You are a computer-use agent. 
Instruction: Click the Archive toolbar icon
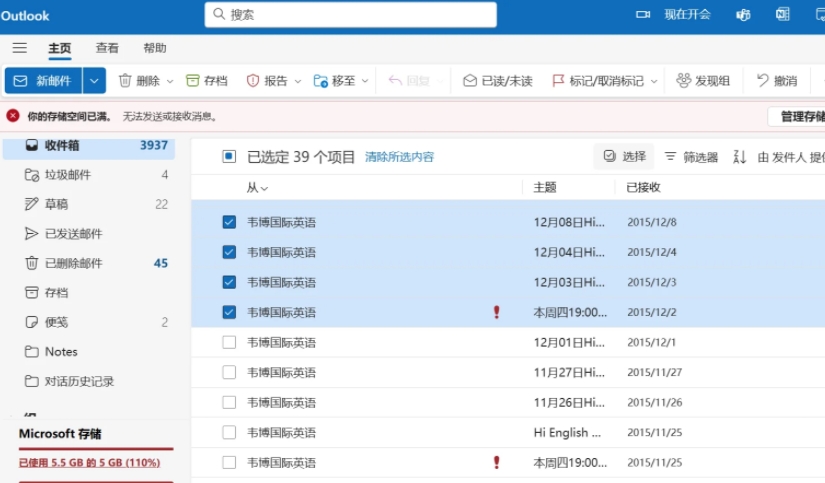(x=193, y=80)
